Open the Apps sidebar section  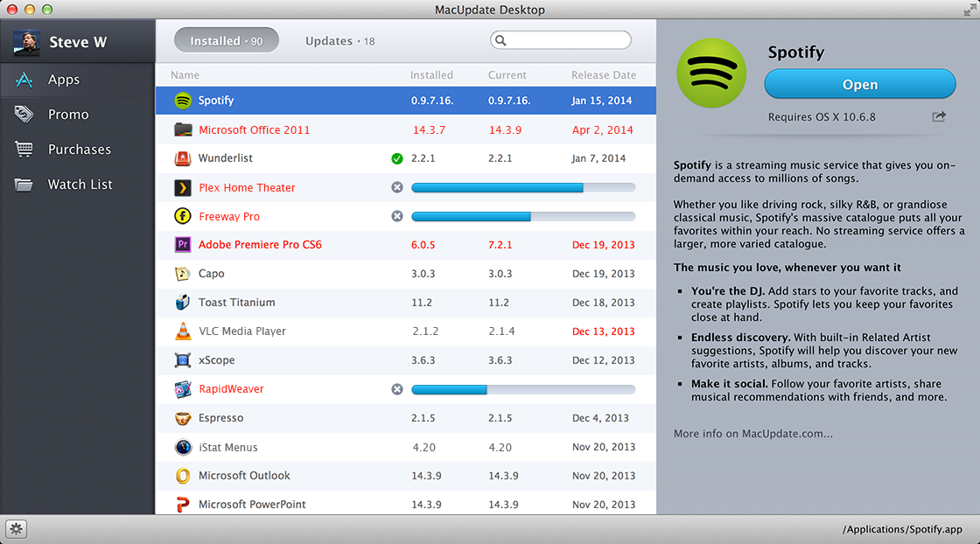click(78, 80)
